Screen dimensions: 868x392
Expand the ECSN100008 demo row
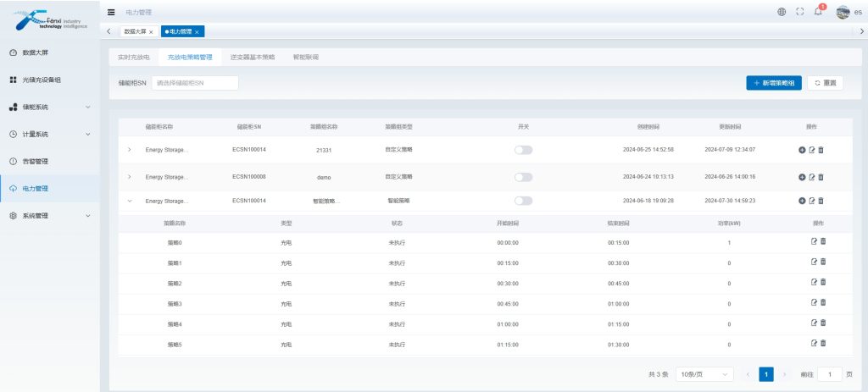click(x=130, y=177)
